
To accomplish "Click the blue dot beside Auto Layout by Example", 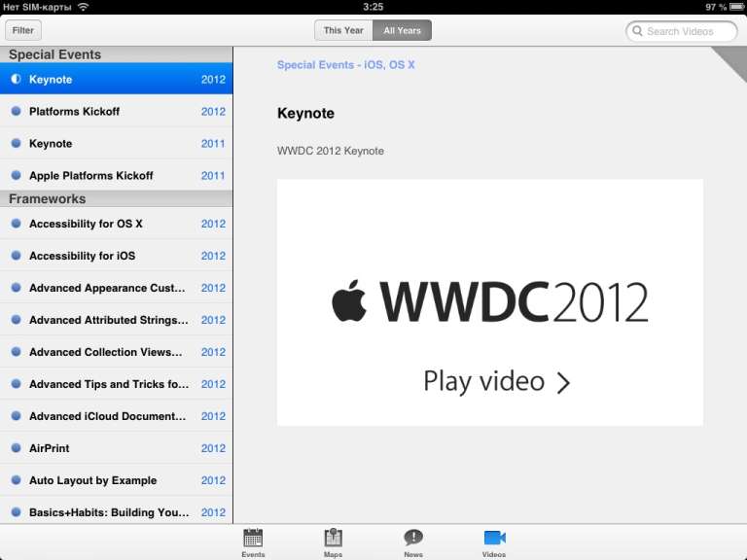I will coord(16,480).
